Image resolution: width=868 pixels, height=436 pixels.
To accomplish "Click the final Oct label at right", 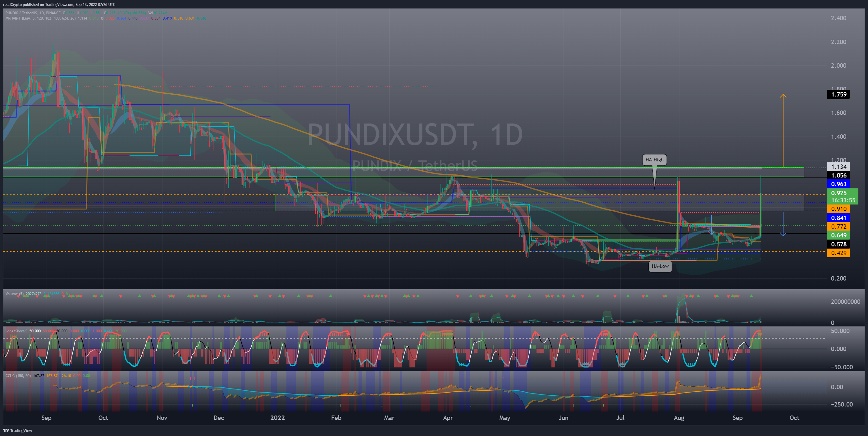I will [795, 418].
